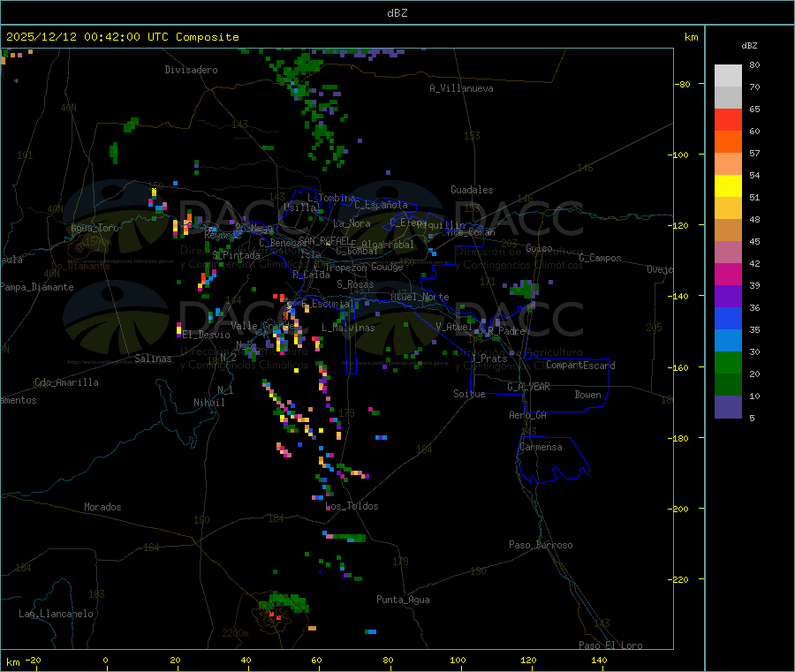Click the Guico label
This screenshot has height=672, width=795.
[x=539, y=248]
